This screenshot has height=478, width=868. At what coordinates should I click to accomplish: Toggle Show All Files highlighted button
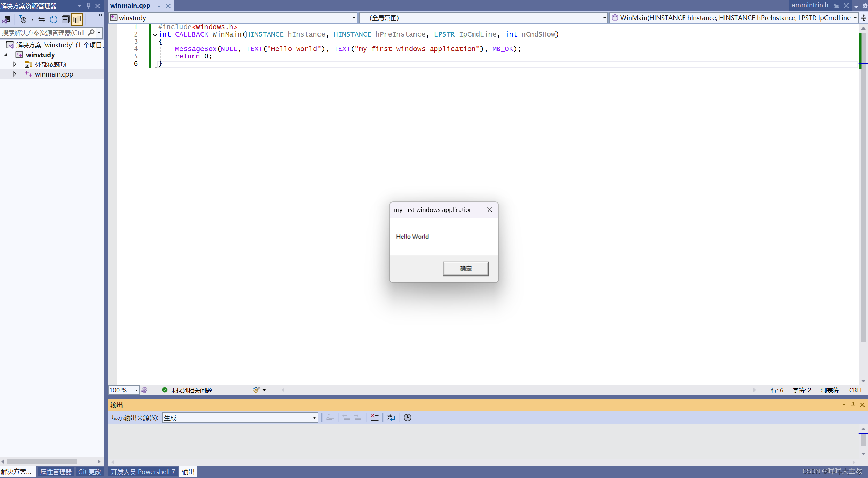coord(77,19)
